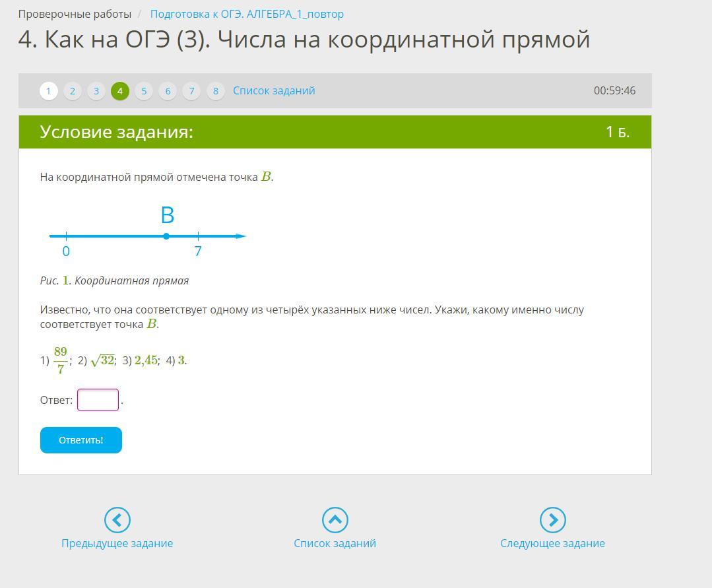712x588 pixels.
Task: Open 'Подготовка к ОГЭ. АЛГЕБРА_1_повтор' breadcrumb link
Action: 247,14
